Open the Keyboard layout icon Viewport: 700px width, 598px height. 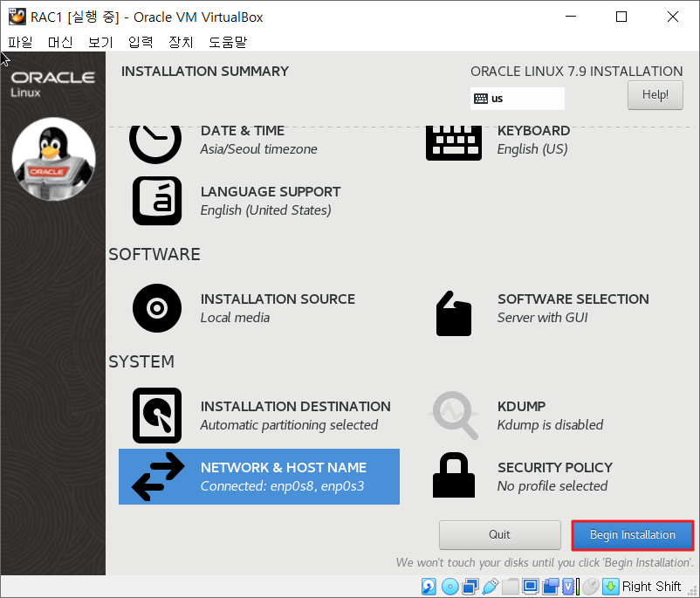pyautogui.click(x=454, y=143)
